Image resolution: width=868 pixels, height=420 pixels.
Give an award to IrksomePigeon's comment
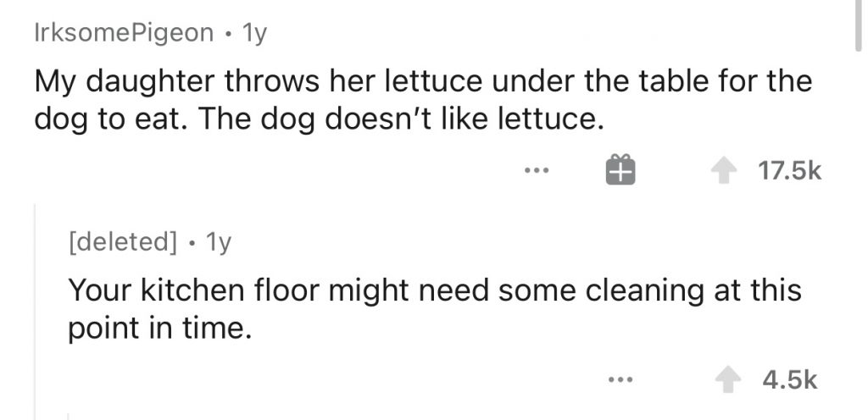click(x=618, y=172)
